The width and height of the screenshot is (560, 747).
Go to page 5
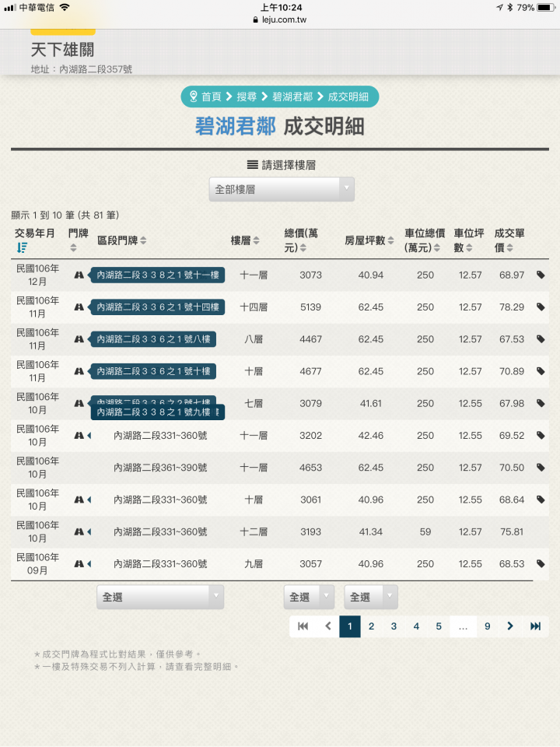click(x=439, y=626)
